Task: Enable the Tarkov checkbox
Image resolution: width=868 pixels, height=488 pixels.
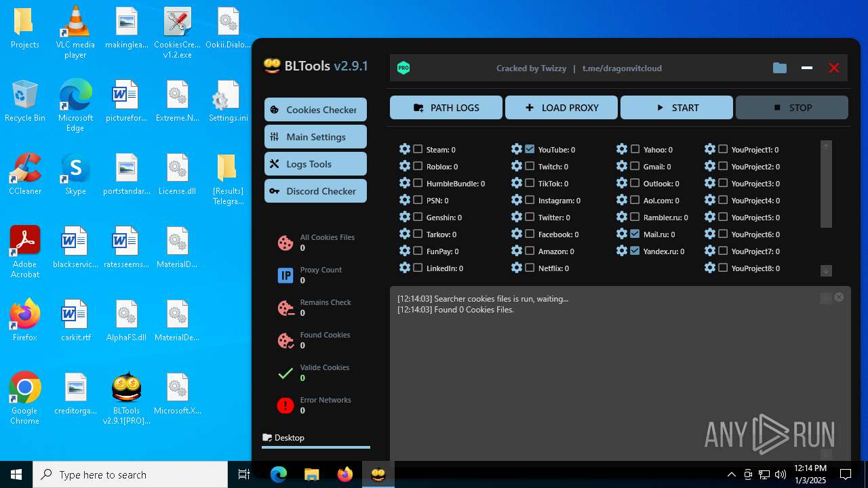Action: click(x=418, y=234)
